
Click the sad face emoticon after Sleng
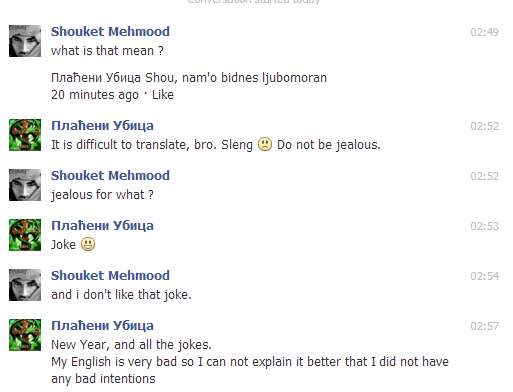(x=265, y=144)
